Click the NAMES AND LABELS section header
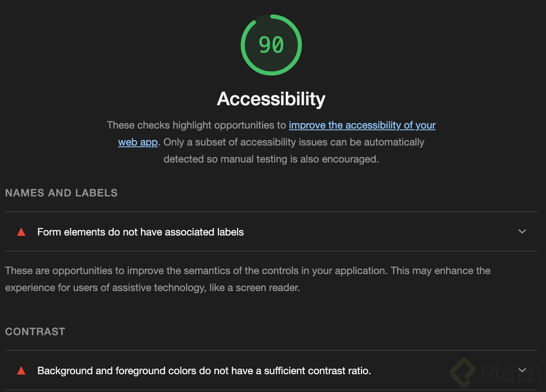The width and height of the screenshot is (546, 392). tap(62, 193)
